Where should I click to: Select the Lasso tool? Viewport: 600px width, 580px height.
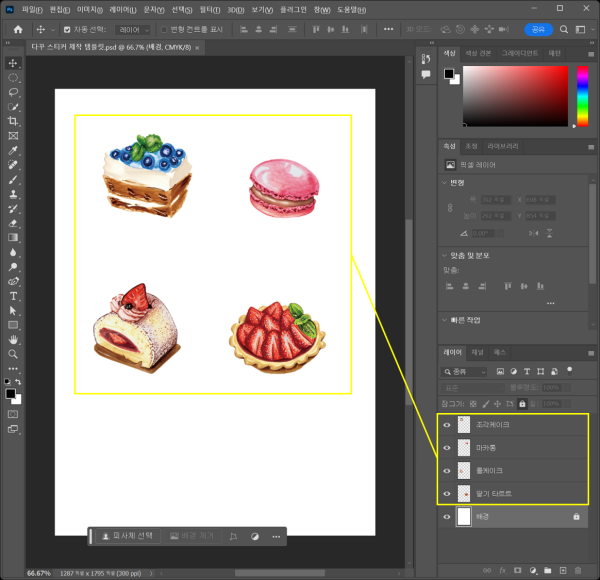13,92
